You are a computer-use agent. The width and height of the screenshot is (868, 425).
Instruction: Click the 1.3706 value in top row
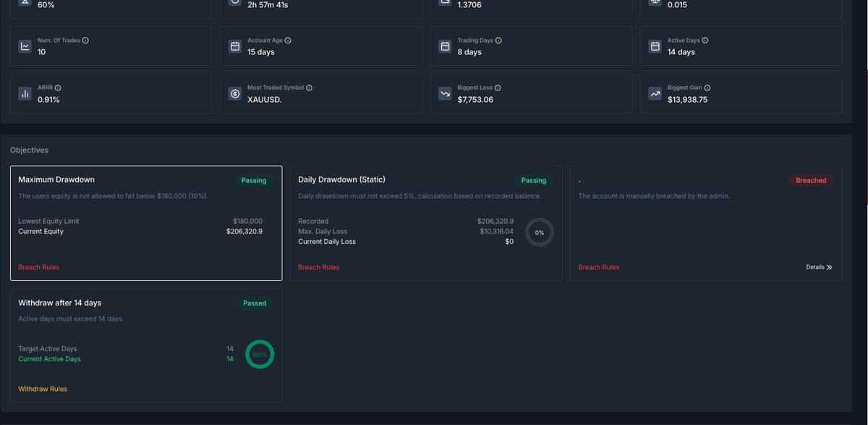(x=469, y=4)
